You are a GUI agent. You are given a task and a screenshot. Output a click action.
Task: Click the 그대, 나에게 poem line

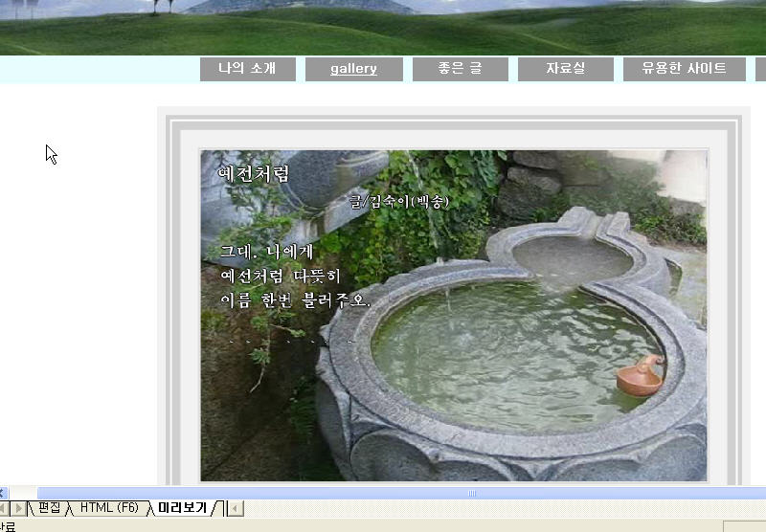(267, 252)
